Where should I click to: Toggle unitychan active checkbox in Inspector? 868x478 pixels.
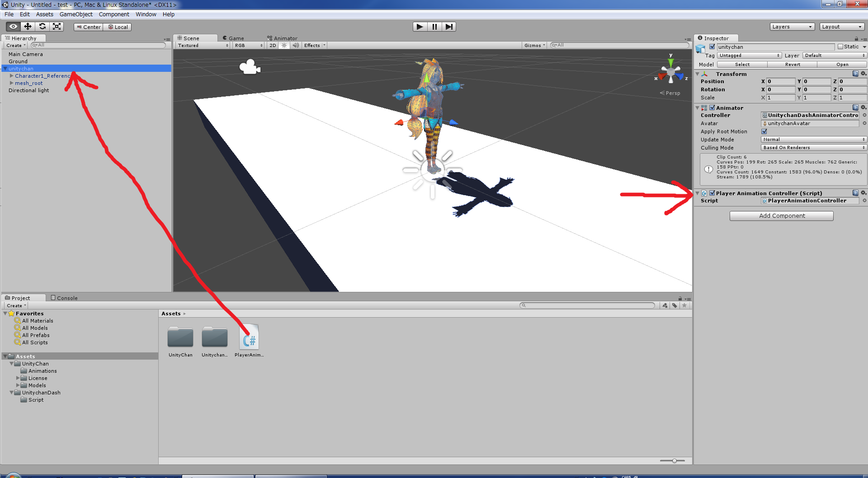pyautogui.click(x=712, y=47)
